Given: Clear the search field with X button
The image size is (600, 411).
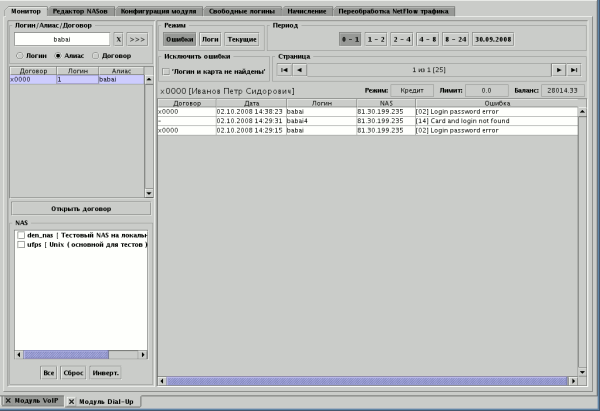Looking at the screenshot, I should click(117, 38).
